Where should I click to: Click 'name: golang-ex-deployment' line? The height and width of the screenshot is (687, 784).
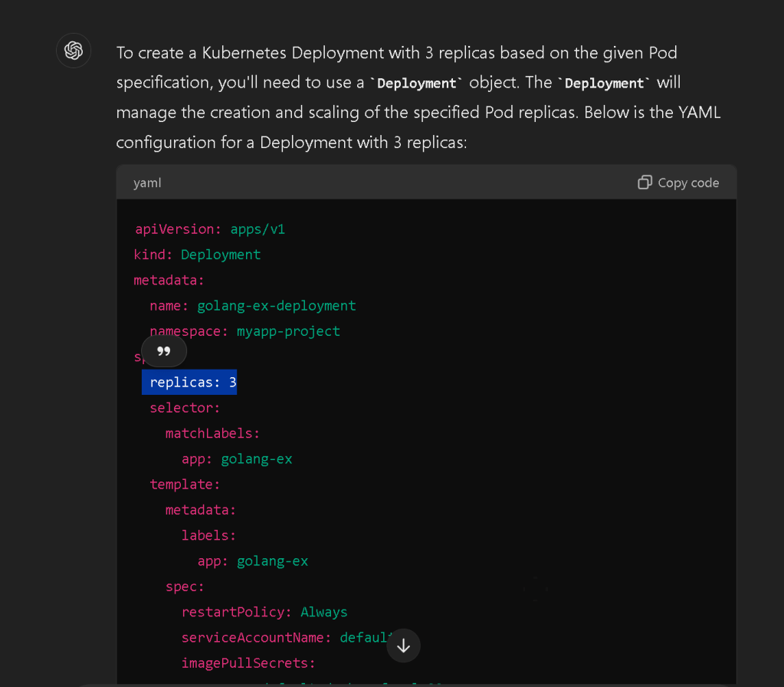click(253, 306)
